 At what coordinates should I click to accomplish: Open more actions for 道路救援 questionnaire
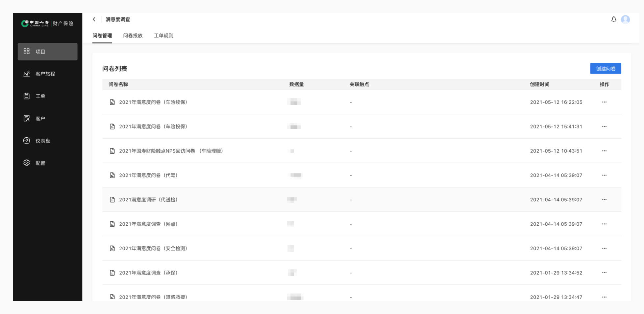click(604, 297)
